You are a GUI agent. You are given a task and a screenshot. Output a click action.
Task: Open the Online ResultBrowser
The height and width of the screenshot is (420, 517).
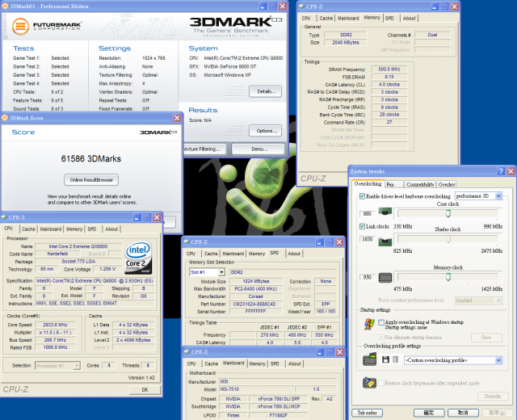click(91, 179)
